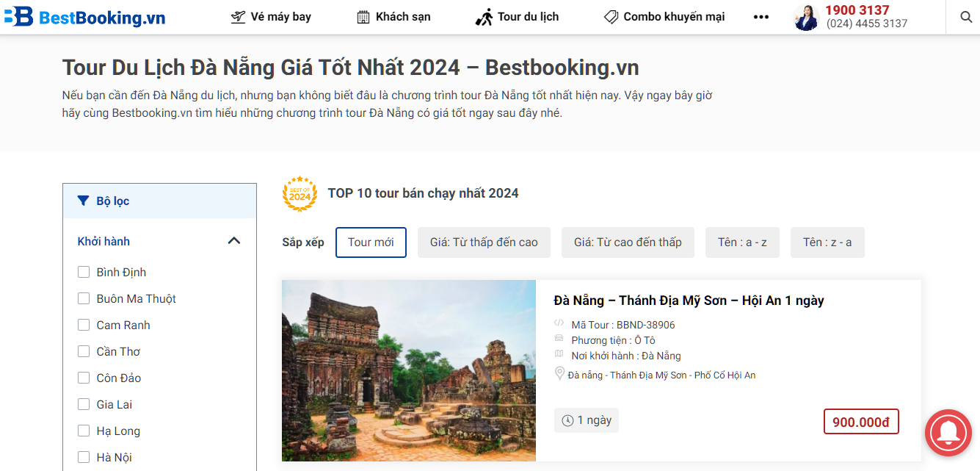Click the airplane icon beside Vé máy bay
Screen dimensions: 980x471
(238, 17)
